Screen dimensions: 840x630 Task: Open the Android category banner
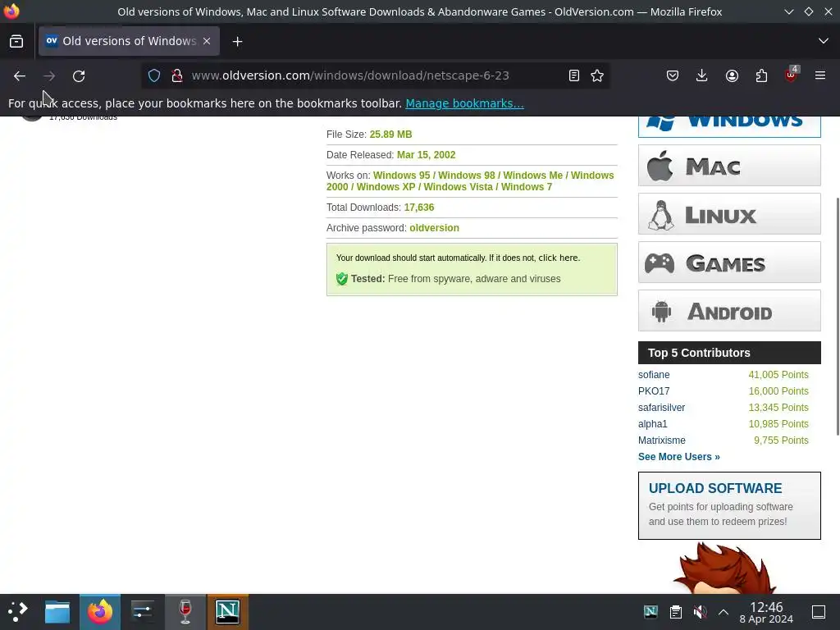click(729, 311)
